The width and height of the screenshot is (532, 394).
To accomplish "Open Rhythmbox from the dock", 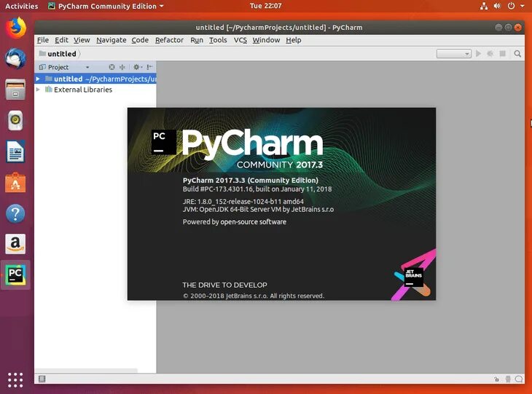I will [15, 120].
